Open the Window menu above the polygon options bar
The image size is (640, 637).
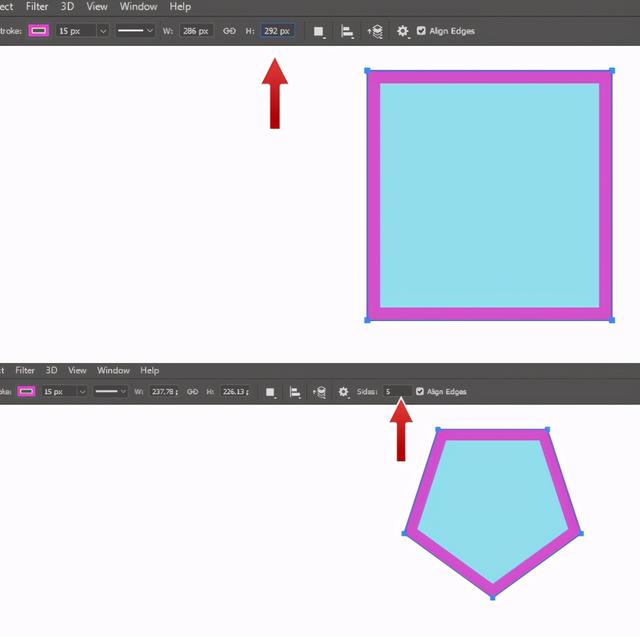click(x=113, y=371)
